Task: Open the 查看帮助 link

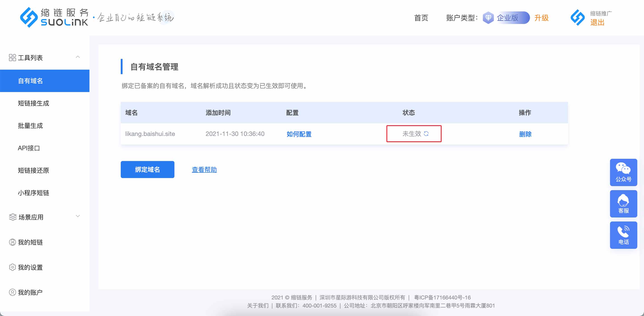Action: coord(204,170)
